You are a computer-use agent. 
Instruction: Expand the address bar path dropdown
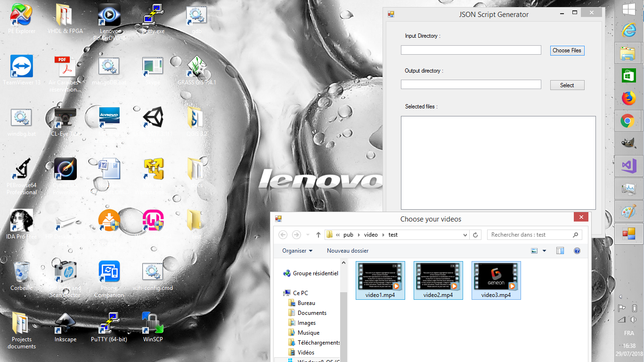[465, 235]
